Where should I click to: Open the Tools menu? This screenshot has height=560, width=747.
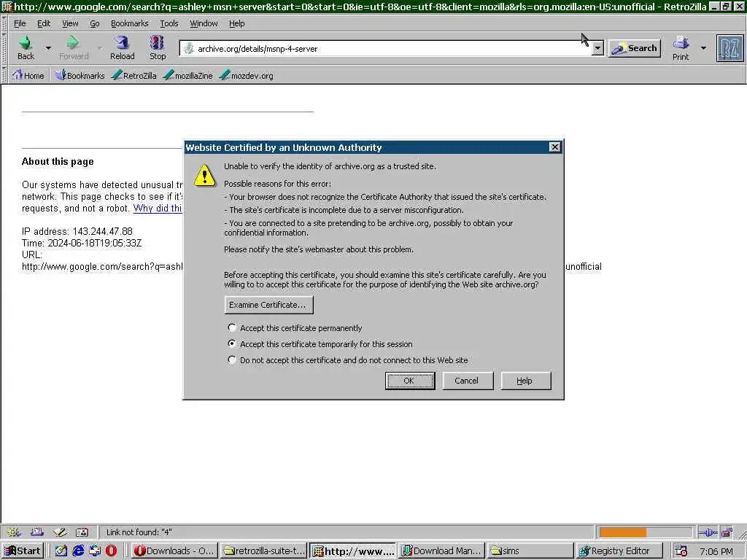pyautogui.click(x=169, y=23)
